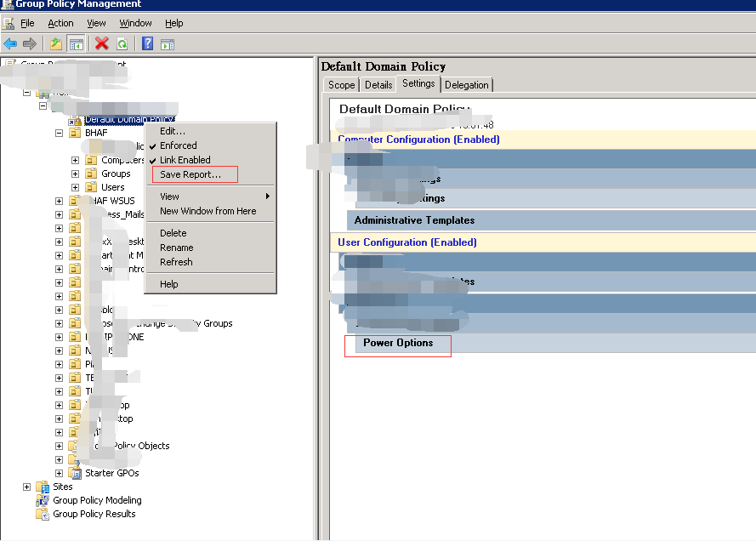756x541 pixels.
Task: Select the Default Domain Policy tree item
Action: (129, 119)
